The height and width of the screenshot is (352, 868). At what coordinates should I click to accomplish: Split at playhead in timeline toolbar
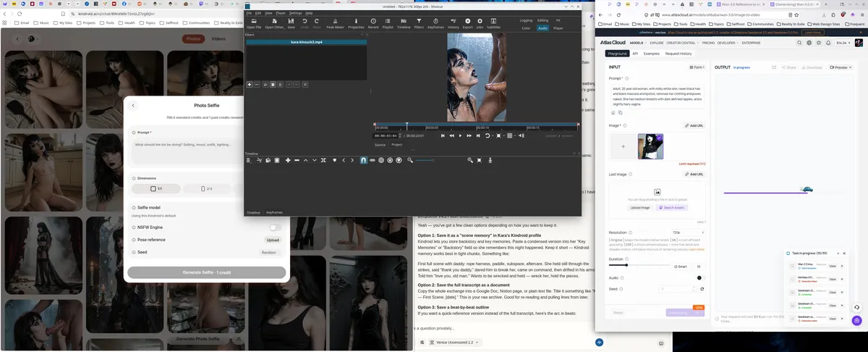[323, 159]
